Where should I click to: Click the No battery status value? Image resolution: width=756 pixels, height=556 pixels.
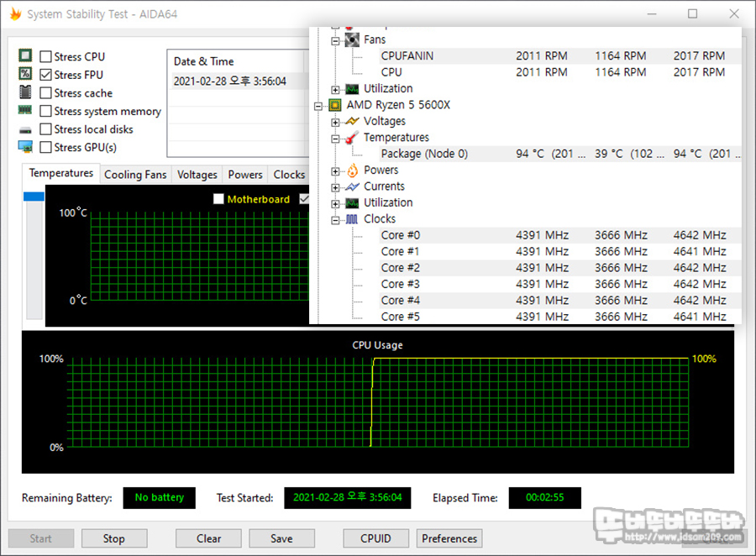point(159,498)
